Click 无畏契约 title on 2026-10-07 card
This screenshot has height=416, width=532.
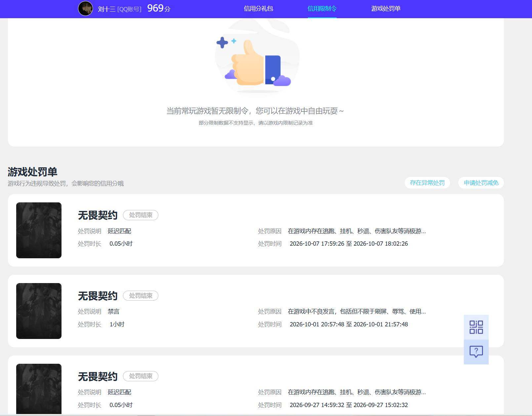[98, 215]
